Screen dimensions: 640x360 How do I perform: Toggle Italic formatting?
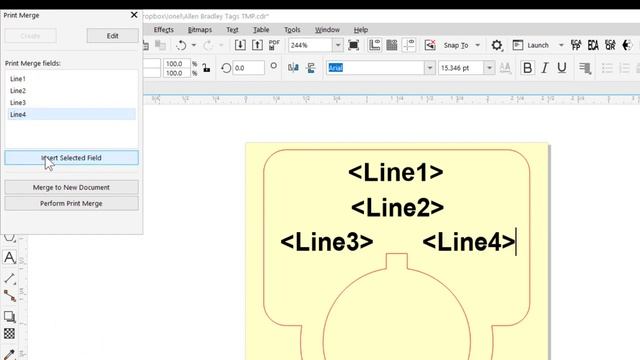click(544, 68)
